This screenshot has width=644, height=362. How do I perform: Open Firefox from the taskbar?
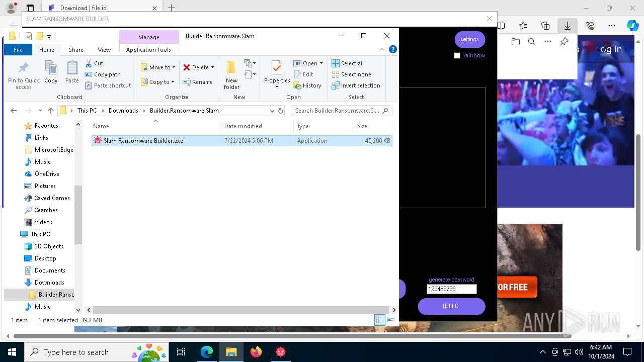[256, 352]
